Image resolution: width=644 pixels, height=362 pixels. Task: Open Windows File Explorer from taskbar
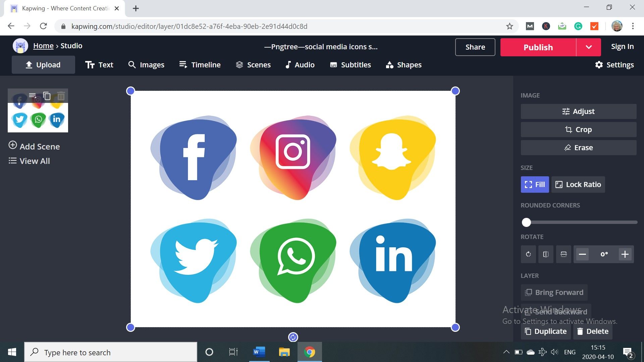pos(284,352)
